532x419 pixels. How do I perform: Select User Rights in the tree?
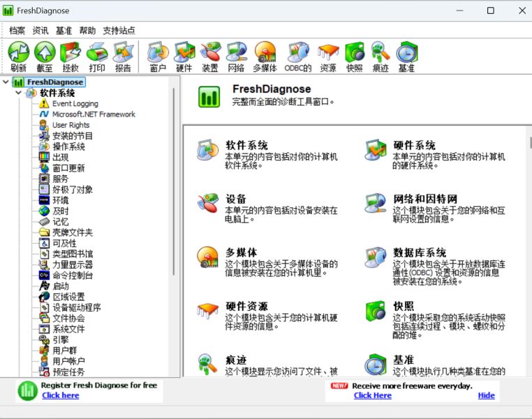click(71, 125)
